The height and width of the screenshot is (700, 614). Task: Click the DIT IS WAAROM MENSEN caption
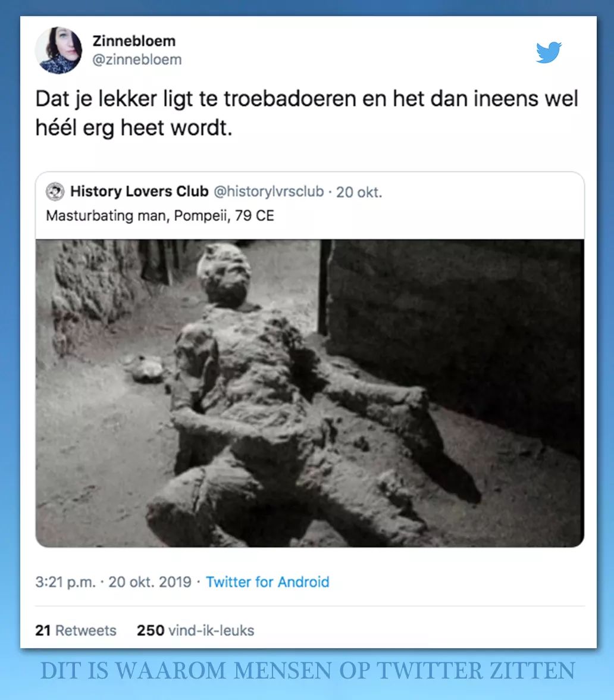(308, 671)
